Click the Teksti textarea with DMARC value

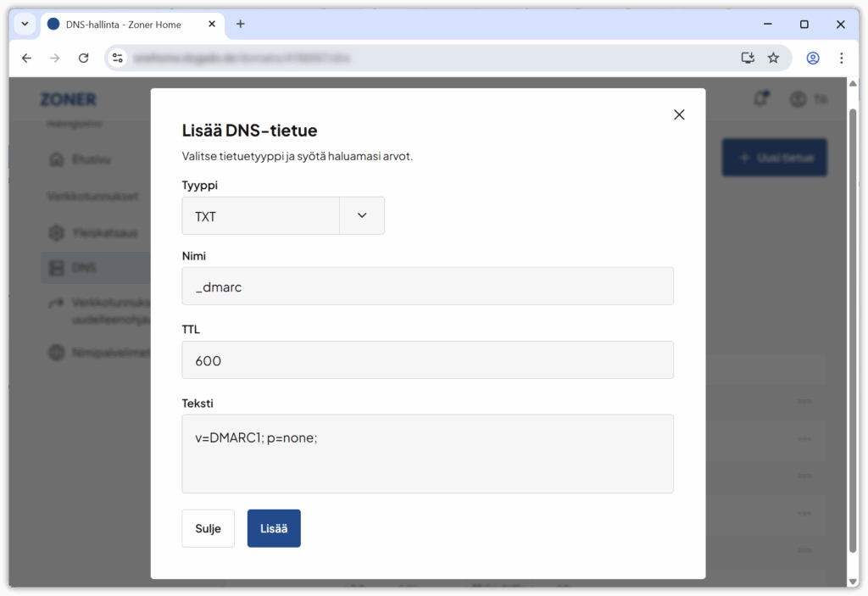[427, 454]
